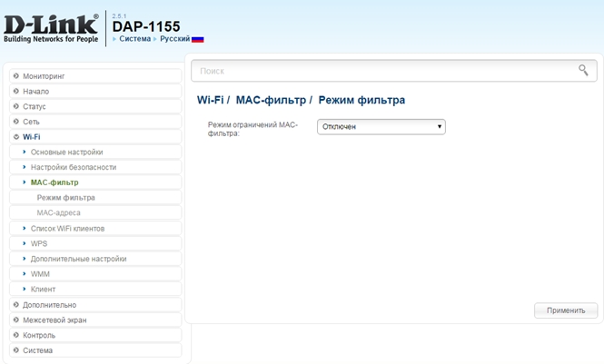The height and width of the screenshot is (364, 604).
Task: Open the Система menu in header
Action: 135,40
